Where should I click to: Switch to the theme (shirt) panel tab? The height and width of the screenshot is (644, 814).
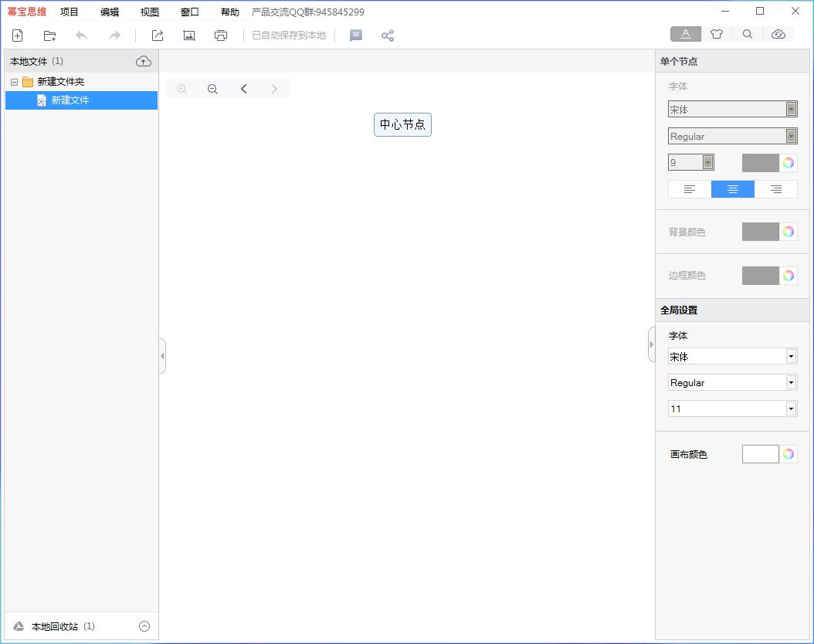point(717,34)
